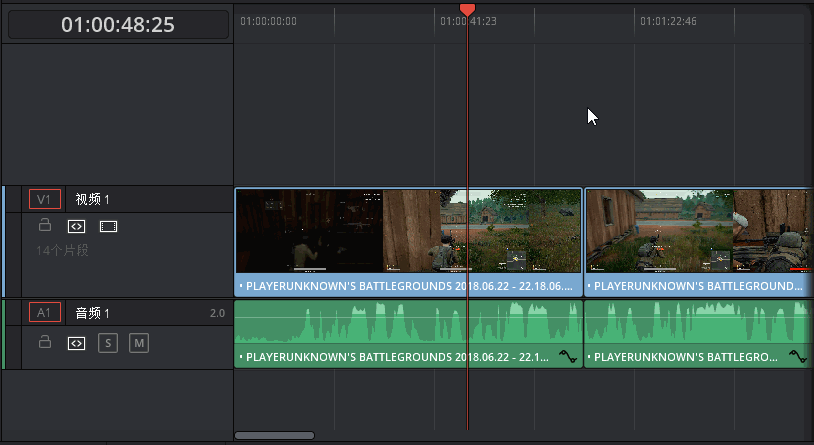Viewport: 814px width, 445px height.
Task: Select the first PLAYERUNKNOWN'S BATTLEGROUNDS video clip thumbnail
Action: click(x=408, y=231)
